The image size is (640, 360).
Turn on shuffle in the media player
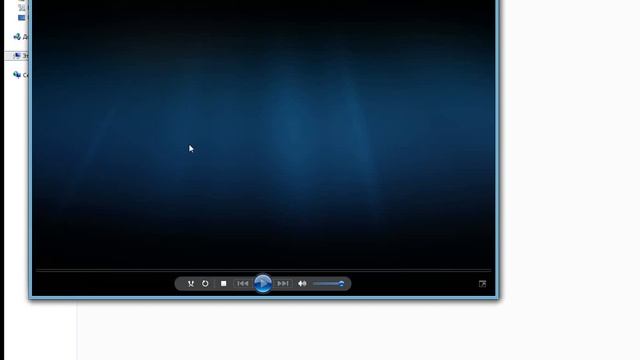pos(191,284)
